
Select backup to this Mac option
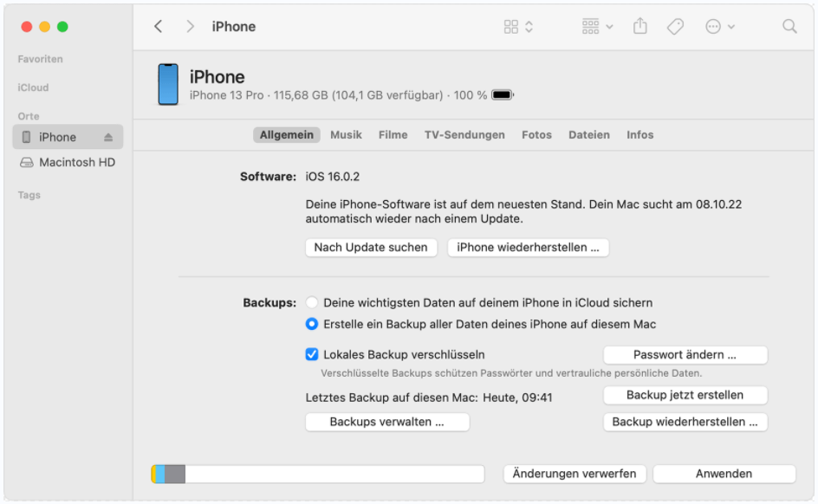[x=312, y=325]
